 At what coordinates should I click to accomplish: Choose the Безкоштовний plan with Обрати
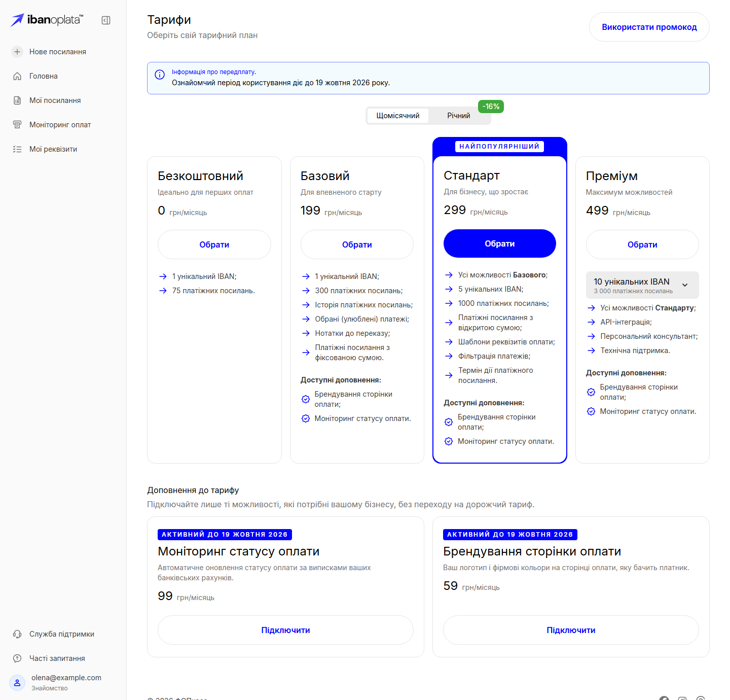click(214, 244)
